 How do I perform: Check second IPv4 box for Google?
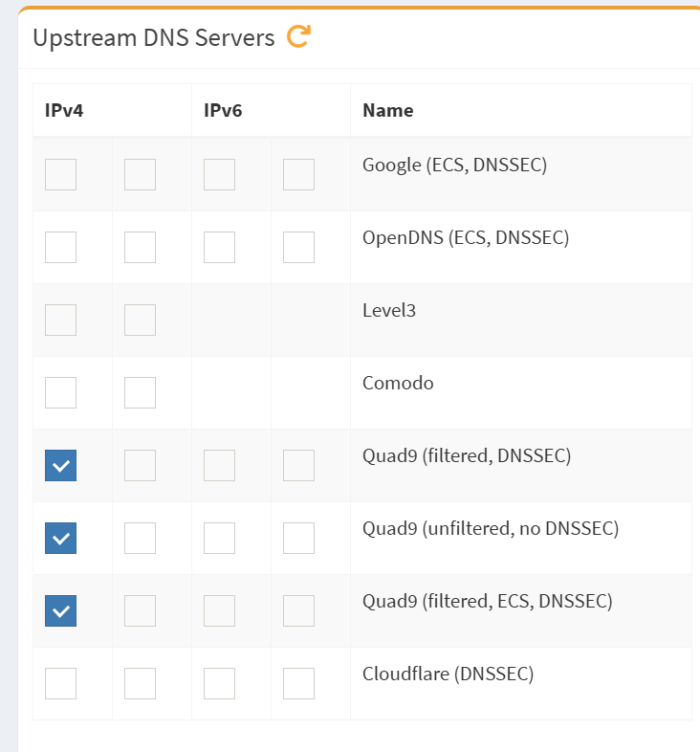coord(140,174)
